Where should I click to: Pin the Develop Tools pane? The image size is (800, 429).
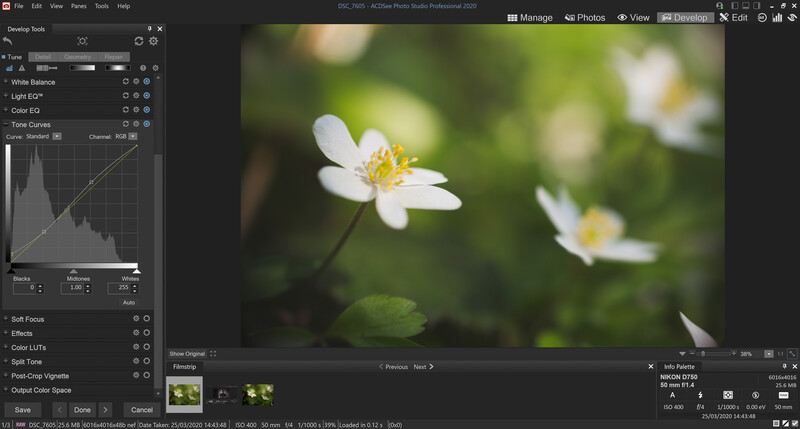click(149, 29)
